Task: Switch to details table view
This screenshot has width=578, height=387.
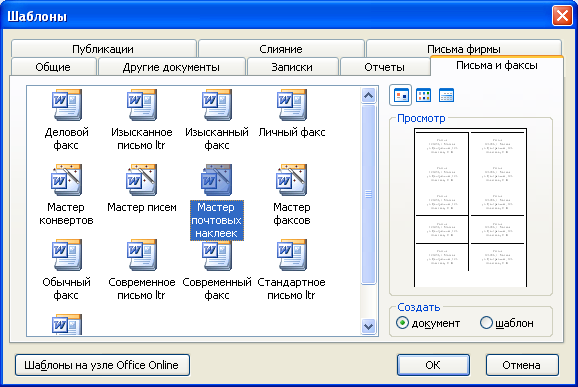Action: tap(446, 96)
